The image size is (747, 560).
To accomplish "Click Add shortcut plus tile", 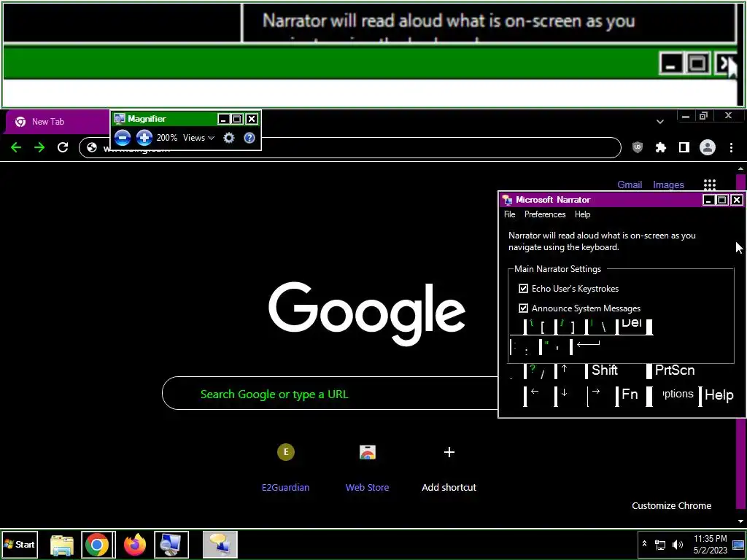I will coord(449,467).
